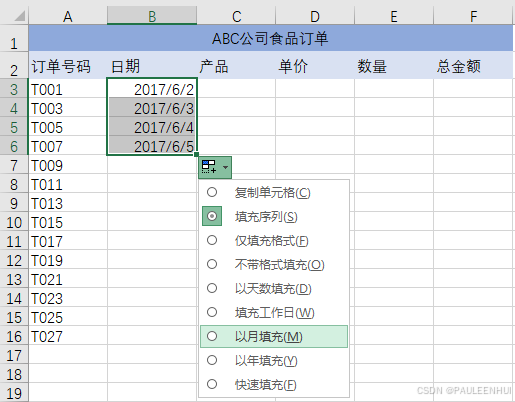
Task: Click the Select All corner triangle
Action: click(19, 16)
